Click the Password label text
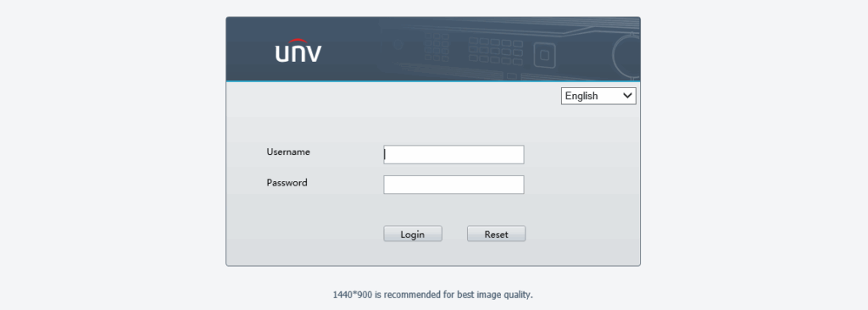This screenshot has width=868, height=310. 287,183
